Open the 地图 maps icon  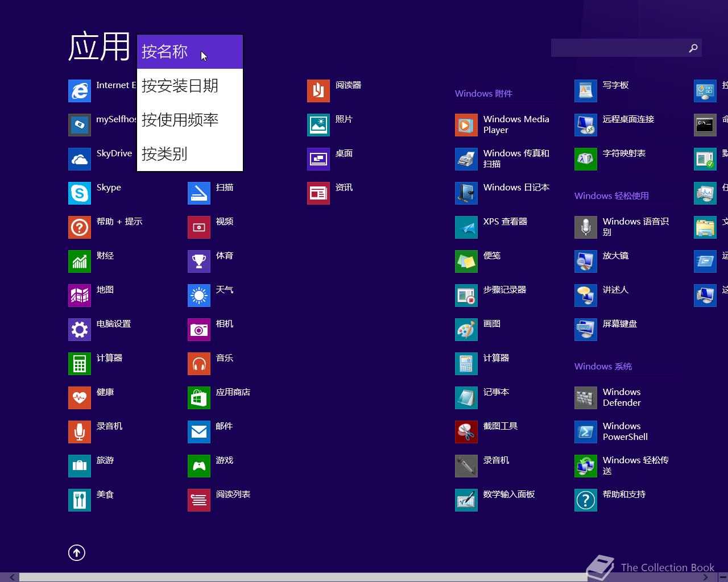[x=80, y=296]
